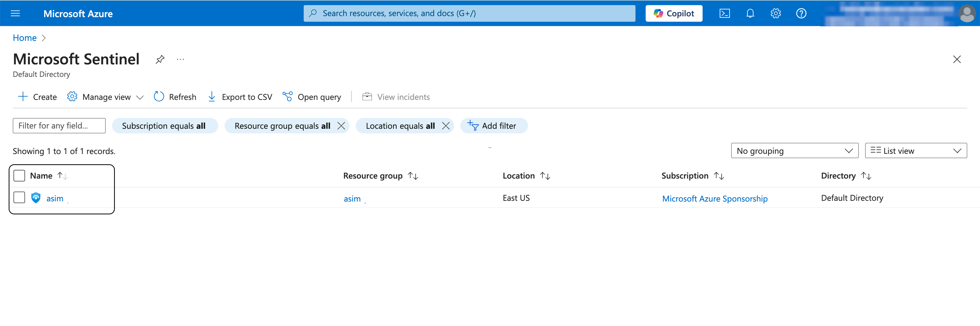
Task: Open the asim workspace link
Action: pos(55,199)
